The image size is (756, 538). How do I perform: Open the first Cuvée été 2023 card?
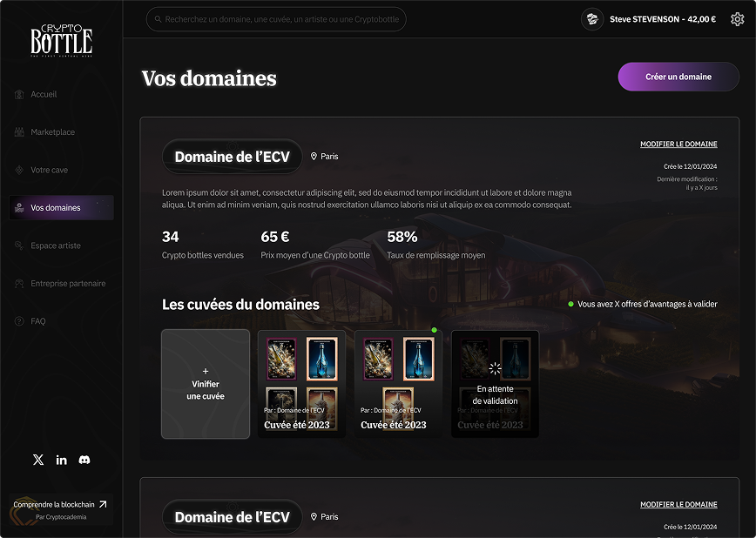[x=301, y=383]
